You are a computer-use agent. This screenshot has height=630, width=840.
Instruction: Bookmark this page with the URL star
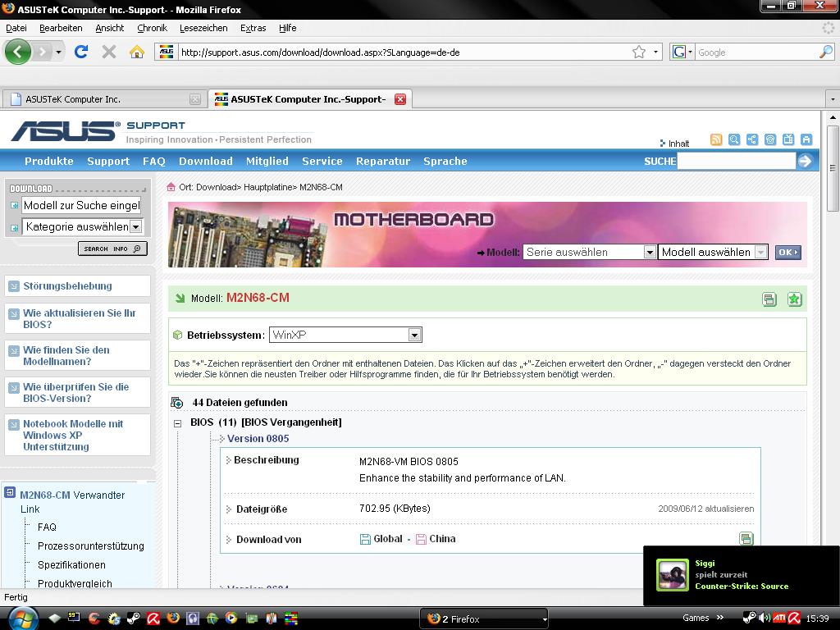638,52
